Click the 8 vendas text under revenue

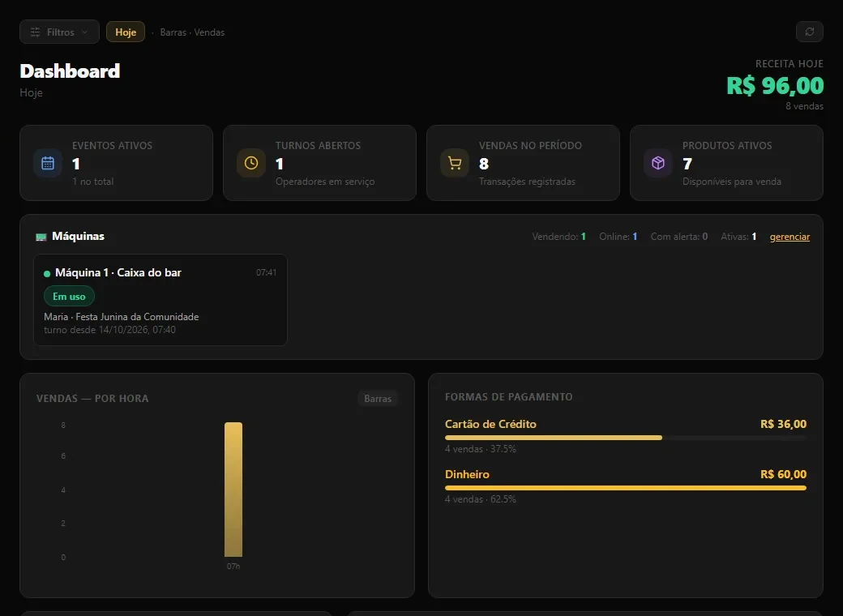(x=804, y=106)
